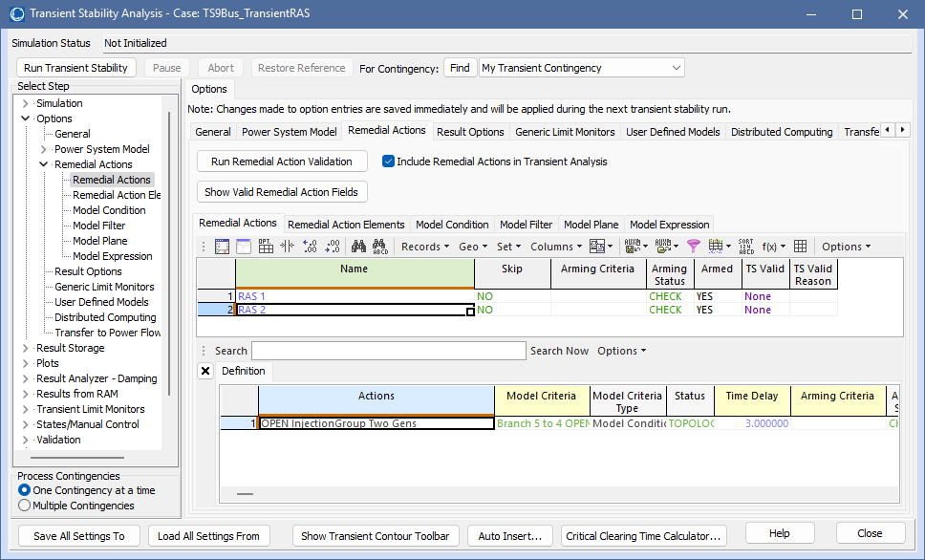Click the auto-size column widths icon
Image resolution: width=925 pixels, height=560 pixels.
tap(287, 247)
